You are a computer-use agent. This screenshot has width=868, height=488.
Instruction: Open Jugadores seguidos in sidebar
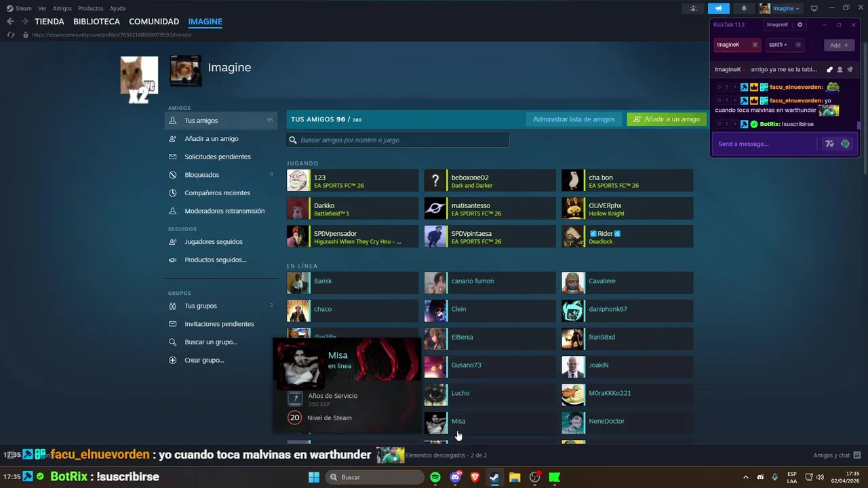pos(221,241)
